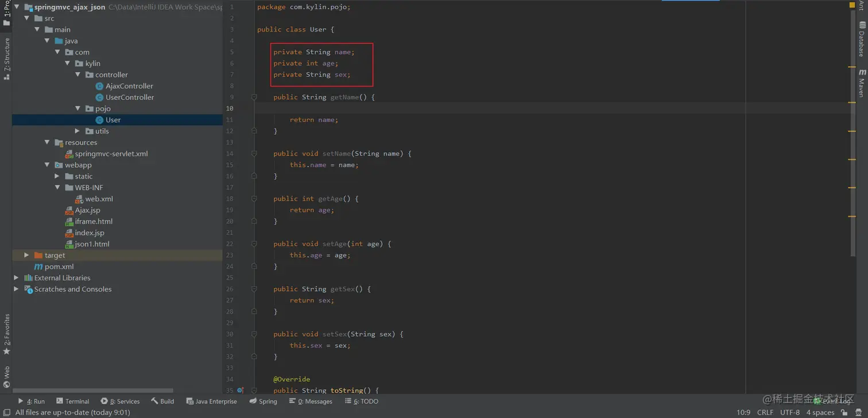868x418 pixels.
Task: Toggle code folding of setSex() at line 30
Action: [254, 334]
